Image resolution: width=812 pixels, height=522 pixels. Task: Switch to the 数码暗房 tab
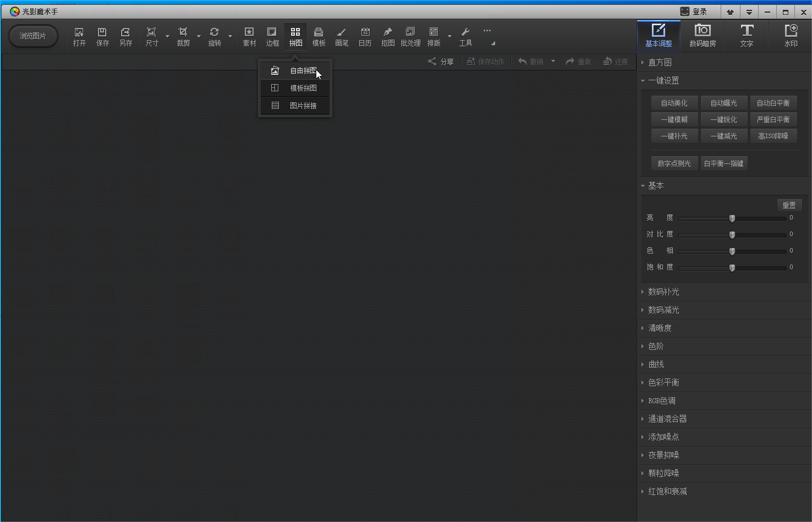pyautogui.click(x=703, y=35)
